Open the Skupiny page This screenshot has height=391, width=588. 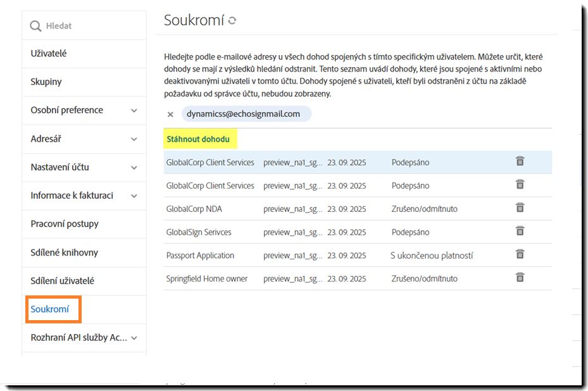pyautogui.click(x=46, y=82)
